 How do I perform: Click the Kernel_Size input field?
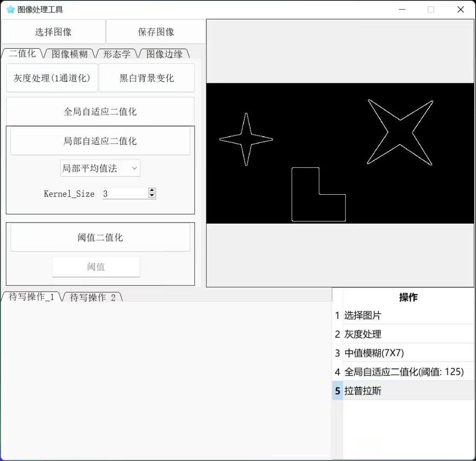125,194
